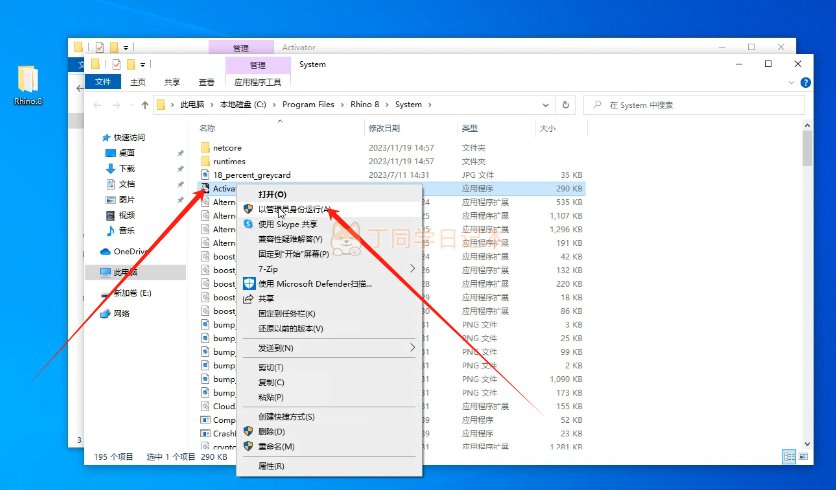Select the netcore folder icon

(205, 148)
